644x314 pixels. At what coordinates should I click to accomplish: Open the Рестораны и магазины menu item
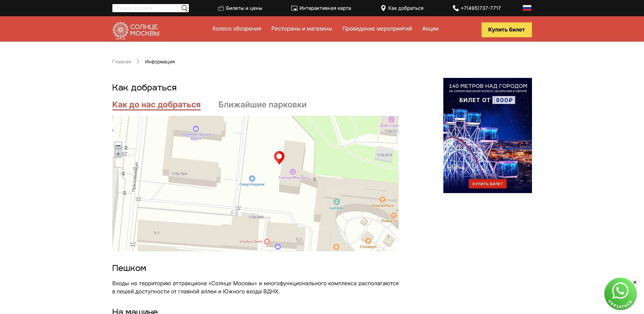click(x=302, y=29)
